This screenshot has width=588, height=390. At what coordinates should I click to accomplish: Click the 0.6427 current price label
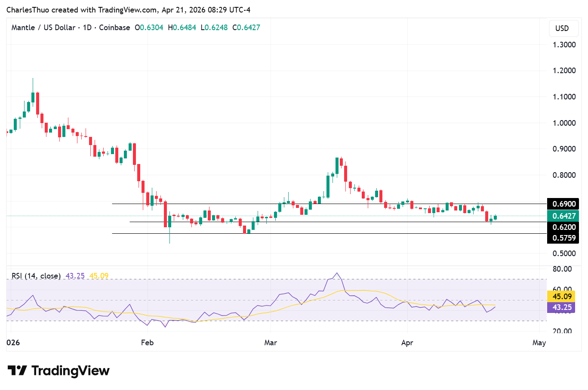tap(563, 215)
